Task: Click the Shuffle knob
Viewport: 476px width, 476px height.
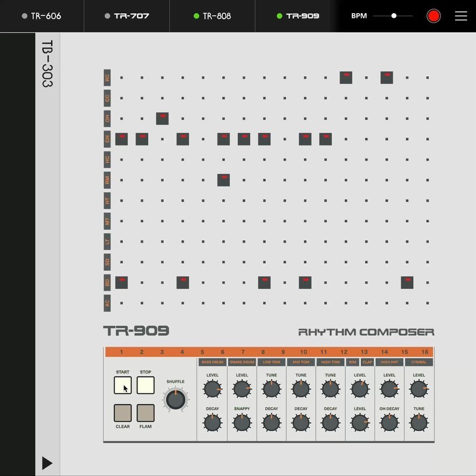Action: (x=175, y=399)
